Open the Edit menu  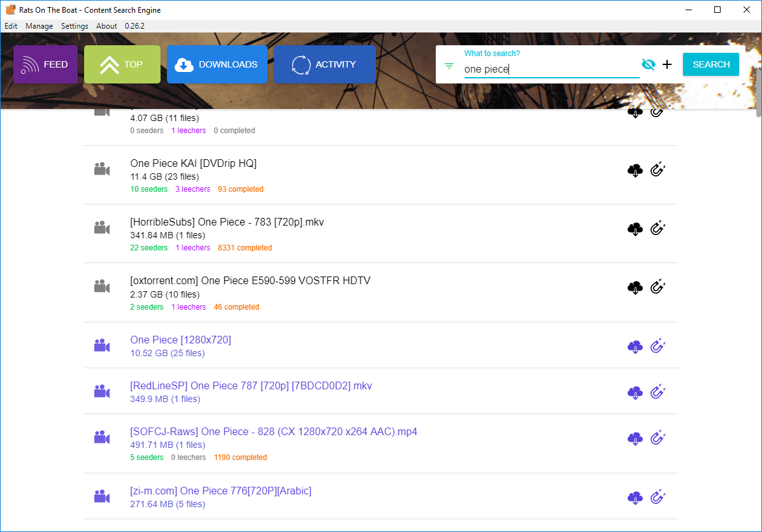coord(11,26)
